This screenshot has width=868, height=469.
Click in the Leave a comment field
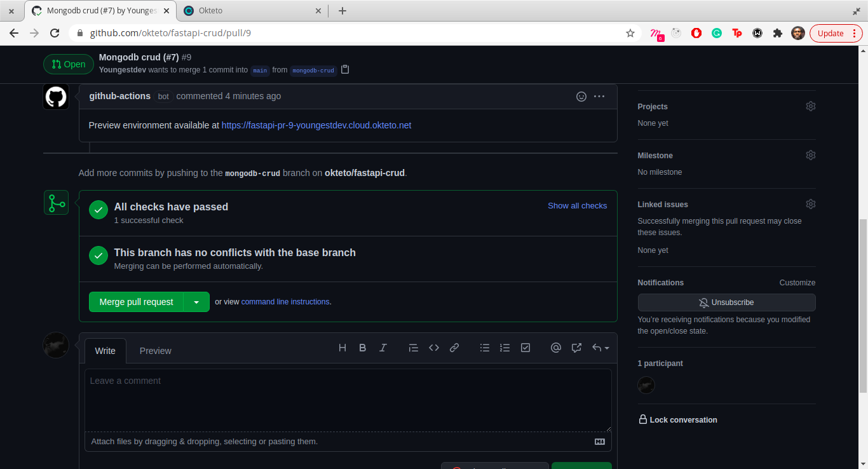[x=348, y=400]
